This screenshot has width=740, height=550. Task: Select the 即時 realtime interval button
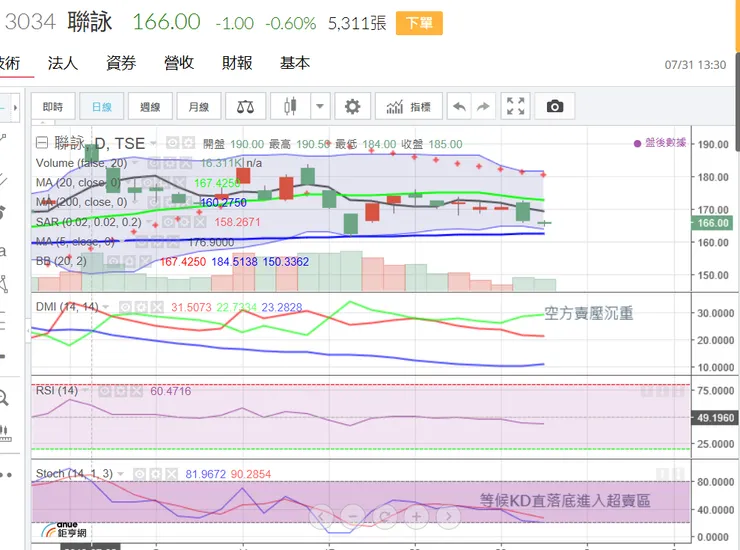tap(53, 107)
